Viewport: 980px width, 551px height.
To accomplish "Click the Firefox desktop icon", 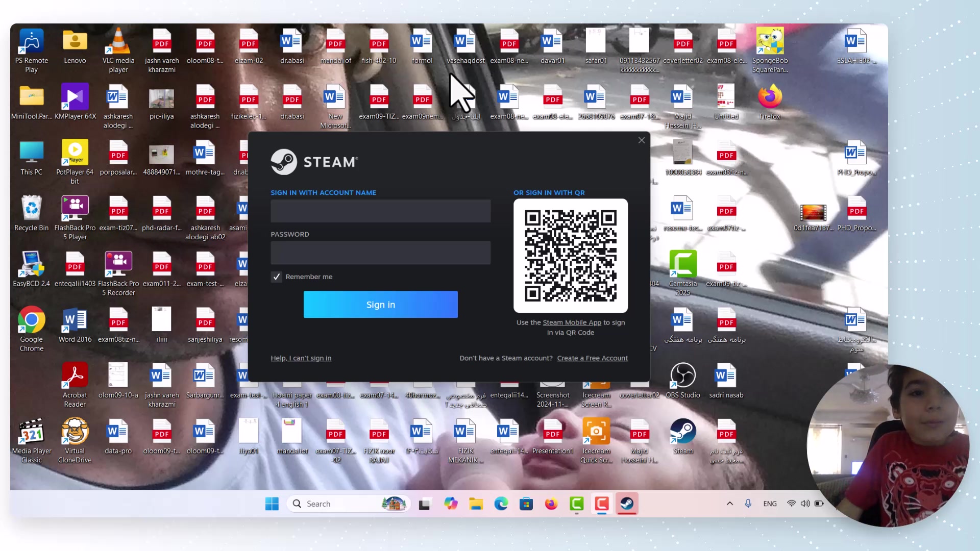I will click(x=770, y=97).
